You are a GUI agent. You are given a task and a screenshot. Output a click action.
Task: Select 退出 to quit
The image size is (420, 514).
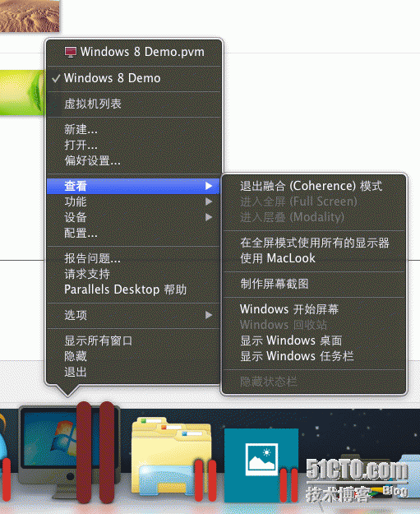(134, 372)
